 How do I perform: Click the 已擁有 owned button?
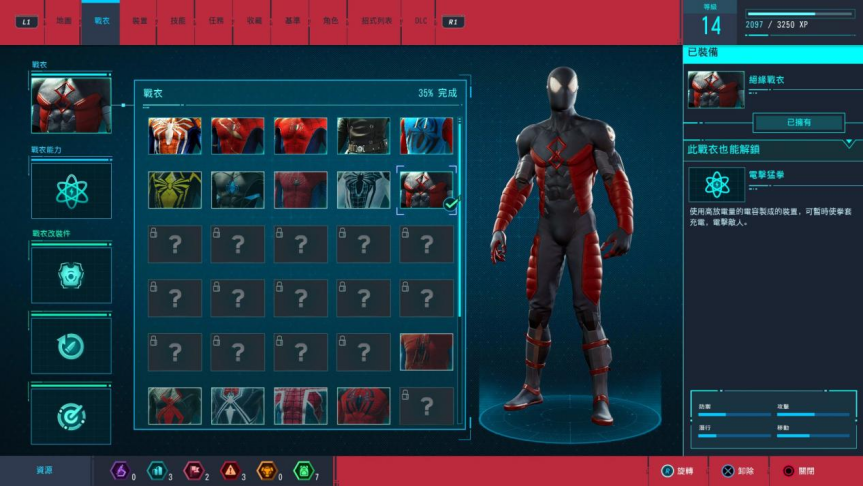click(x=799, y=122)
